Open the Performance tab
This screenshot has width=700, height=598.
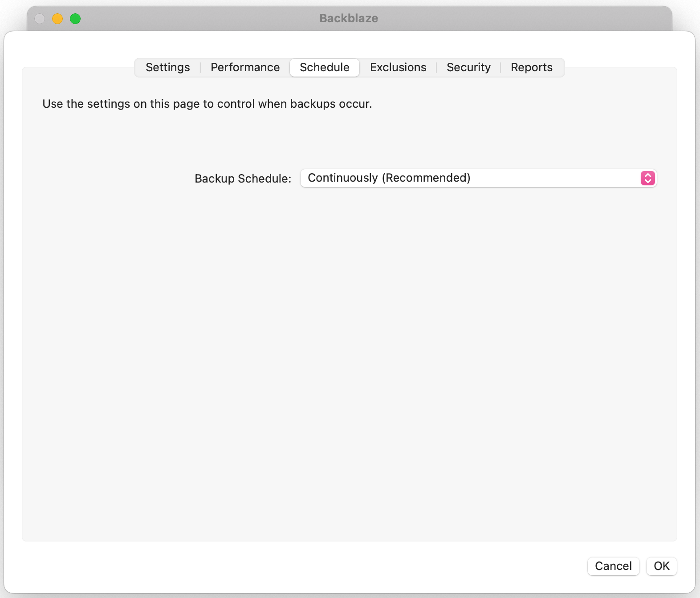[245, 67]
